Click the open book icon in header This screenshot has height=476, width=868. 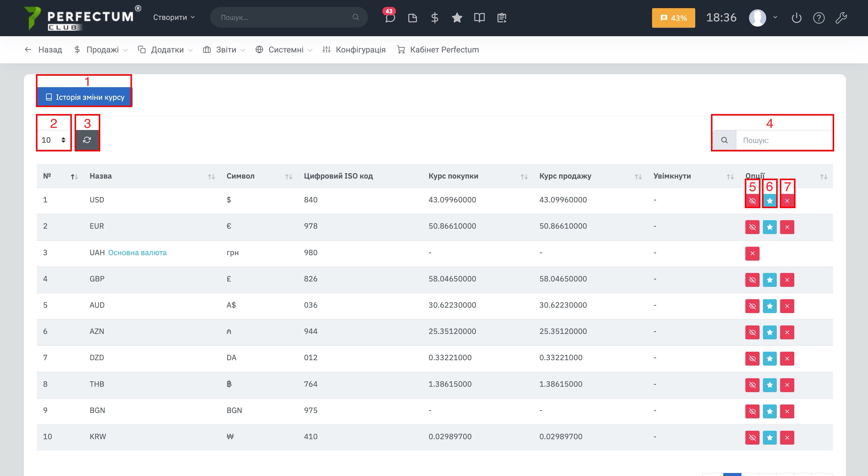[479, 17]
